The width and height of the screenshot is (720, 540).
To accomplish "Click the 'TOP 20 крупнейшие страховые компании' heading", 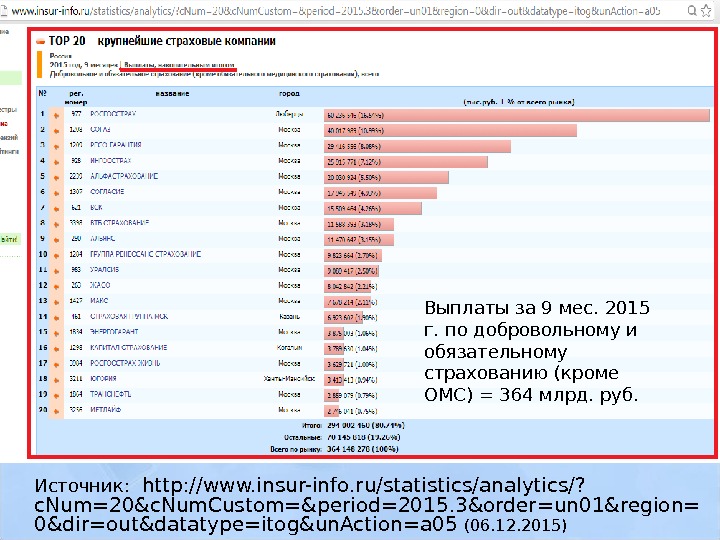I will [162, 41].
